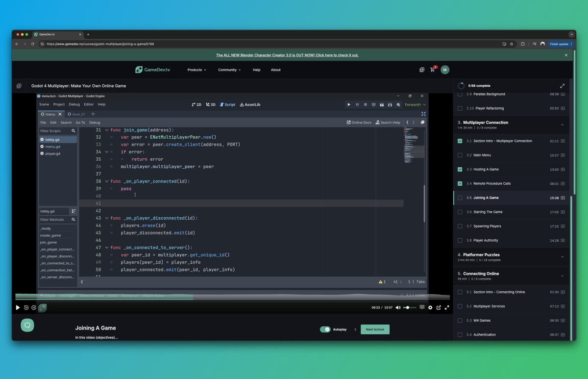Open the Products dropdown menu
This screenshot has width=588, height=379.
pos(196,70)
